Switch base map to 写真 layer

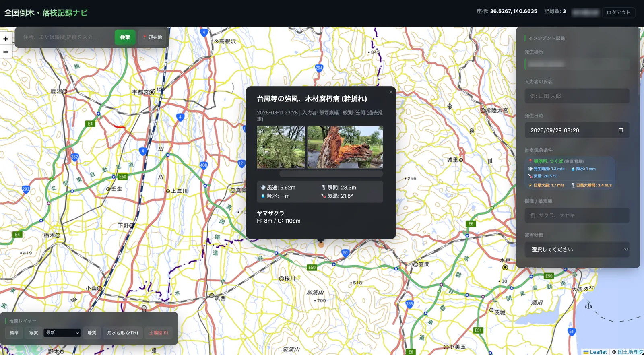pos(33,333)
